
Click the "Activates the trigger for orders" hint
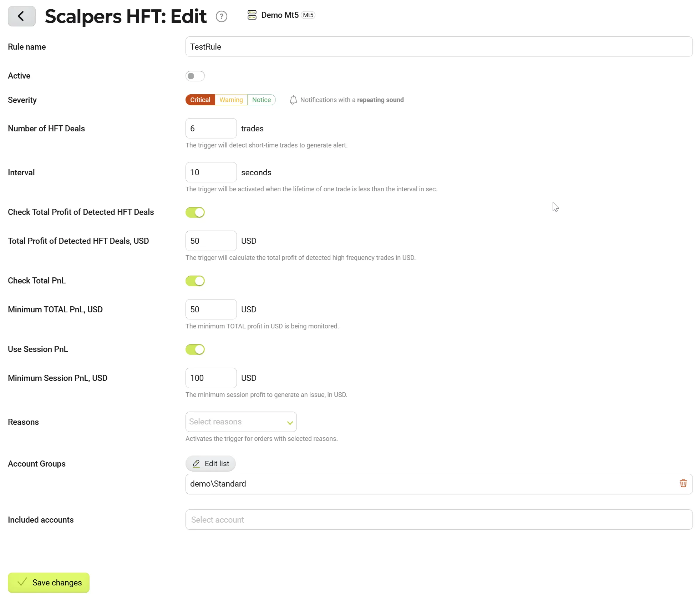click(262, 439)
